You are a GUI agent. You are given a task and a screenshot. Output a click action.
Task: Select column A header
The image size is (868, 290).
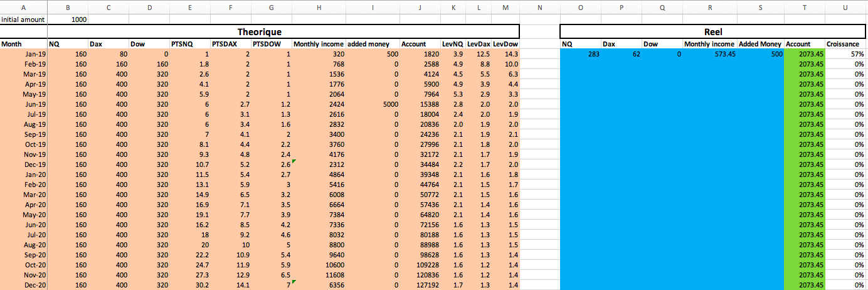click(23, 8)
